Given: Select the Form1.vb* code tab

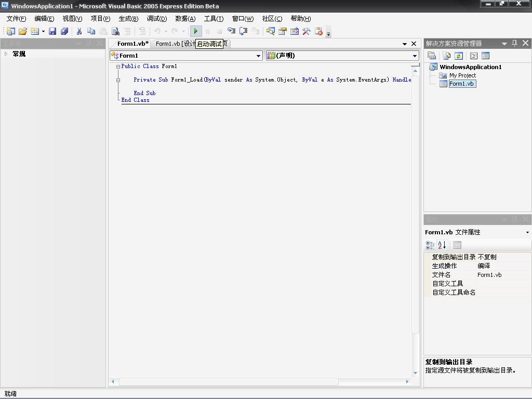Looking at the screenshot, I should click(132, 44).
